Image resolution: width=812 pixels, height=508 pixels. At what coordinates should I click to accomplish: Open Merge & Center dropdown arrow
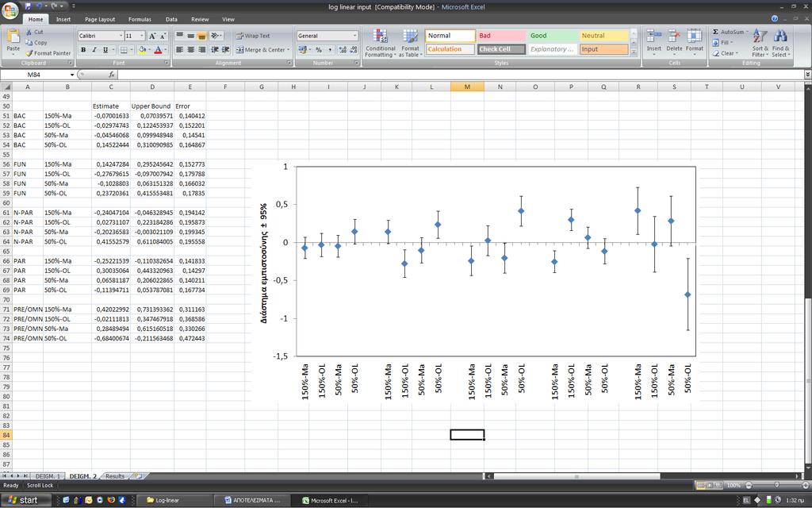(289, 50)
